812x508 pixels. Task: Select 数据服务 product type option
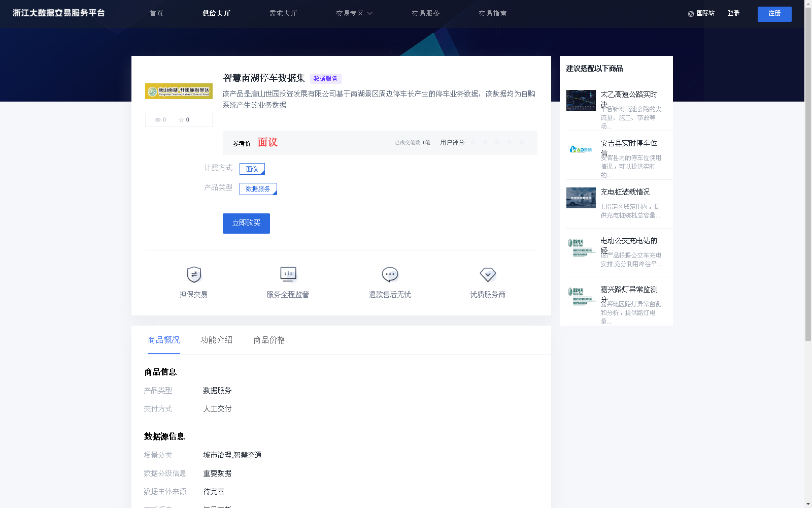click(x=258, y=189)
